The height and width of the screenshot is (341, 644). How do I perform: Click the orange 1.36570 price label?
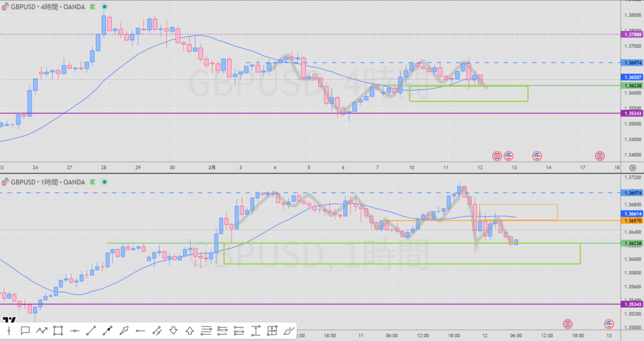(x=631, y=221)
